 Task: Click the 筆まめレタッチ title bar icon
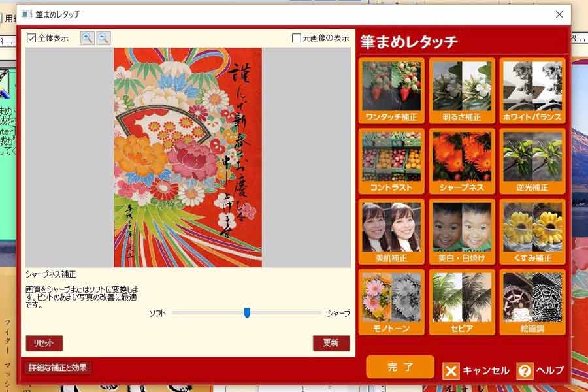pos(26,14)
